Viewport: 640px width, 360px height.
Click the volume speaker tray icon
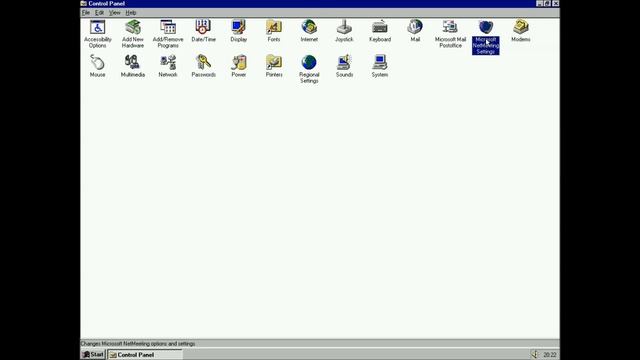point(534,354)
